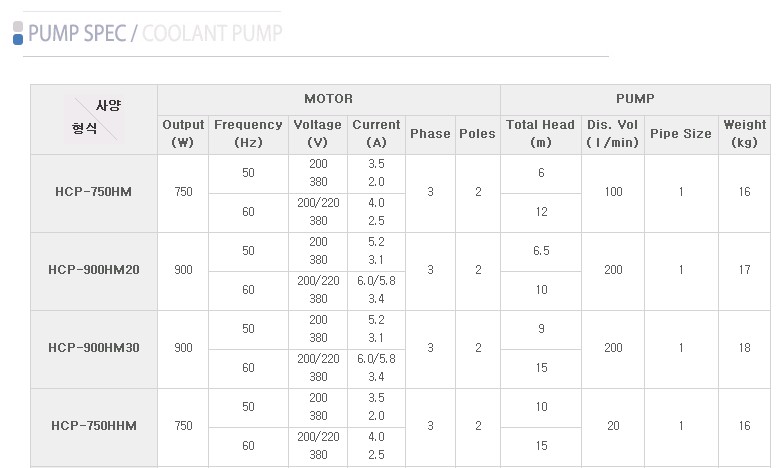This screenshot has width=779, height=468.
Task: Click the Phase column header
Action: (x=430, y=134)
